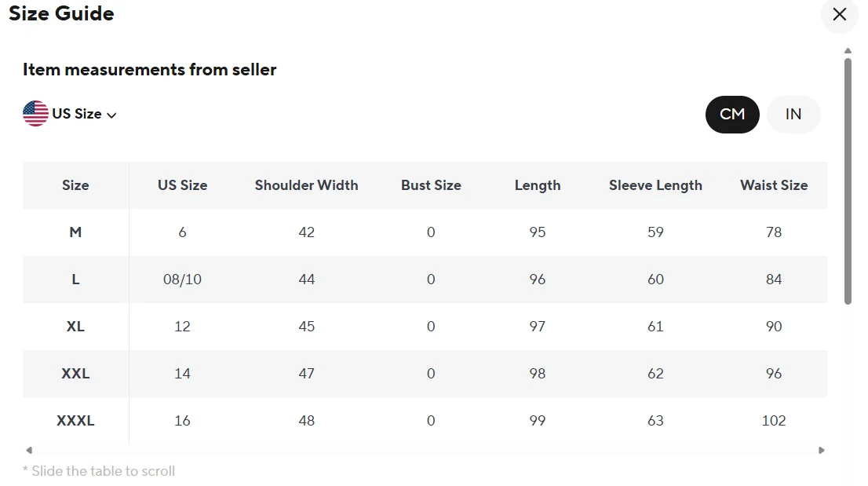Click the Length column header
Screen dimensions: 868x486
[538, 185]
